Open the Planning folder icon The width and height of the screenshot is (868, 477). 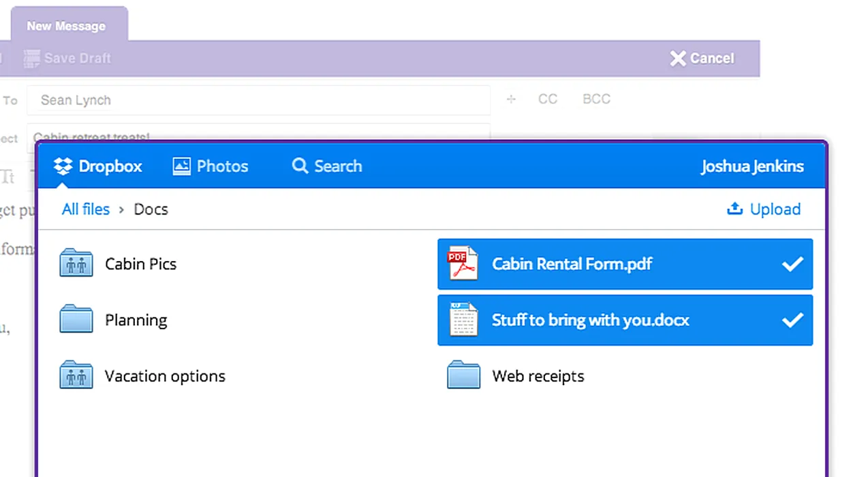pos(76,320)
